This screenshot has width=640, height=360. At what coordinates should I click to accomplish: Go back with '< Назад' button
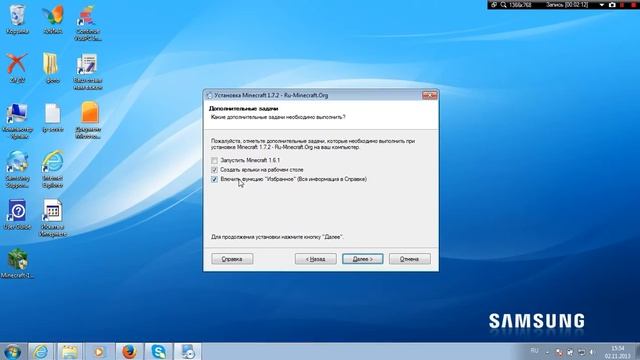point(316,259)
